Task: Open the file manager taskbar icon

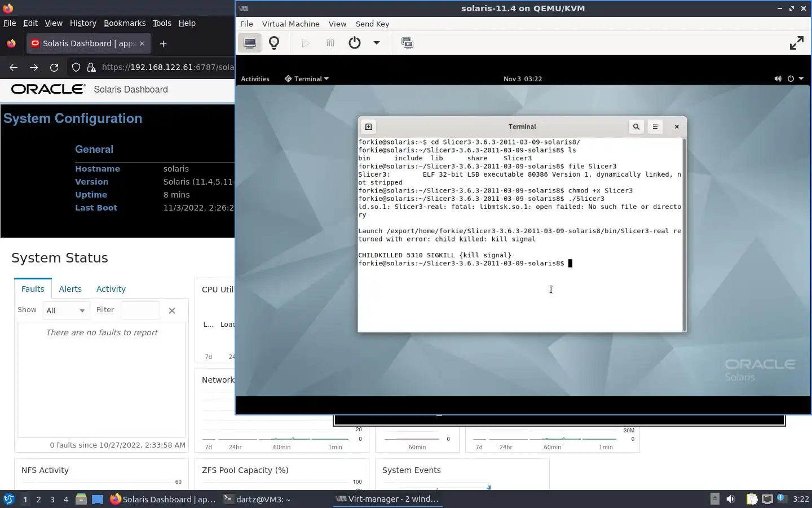Action: [x=81, y=499]
